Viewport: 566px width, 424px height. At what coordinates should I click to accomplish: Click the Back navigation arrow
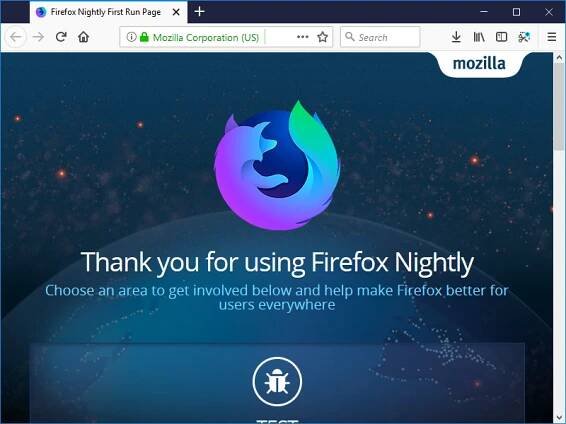coord(16,37)
